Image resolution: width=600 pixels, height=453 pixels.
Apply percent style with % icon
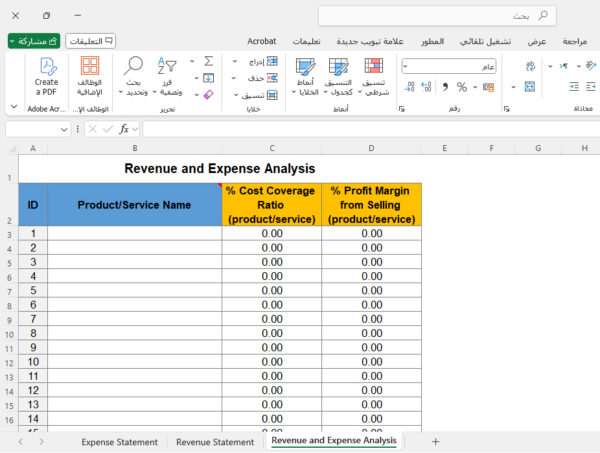(461, 87)
